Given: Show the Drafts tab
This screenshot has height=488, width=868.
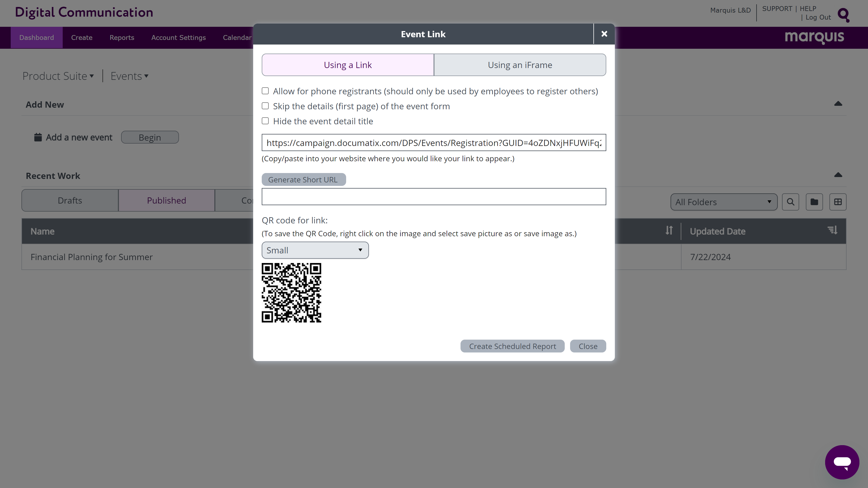Looking at the screenshot, I should coord(70,200).
